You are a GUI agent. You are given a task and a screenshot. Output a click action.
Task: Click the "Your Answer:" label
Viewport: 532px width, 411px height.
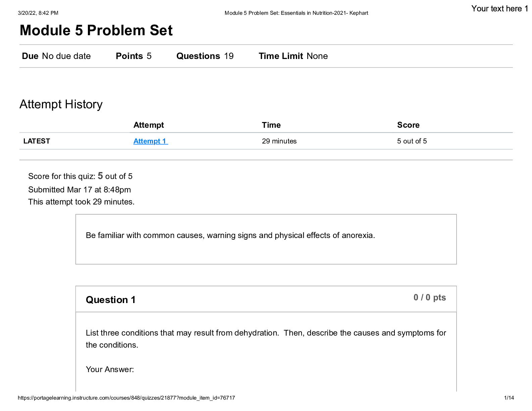coord(110,369)
